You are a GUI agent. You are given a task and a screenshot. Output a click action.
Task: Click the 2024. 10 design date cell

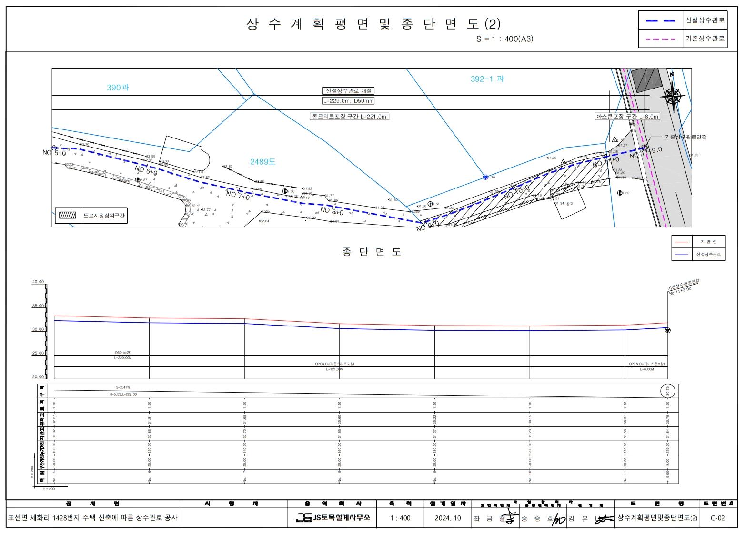click(x=448, y=518)
